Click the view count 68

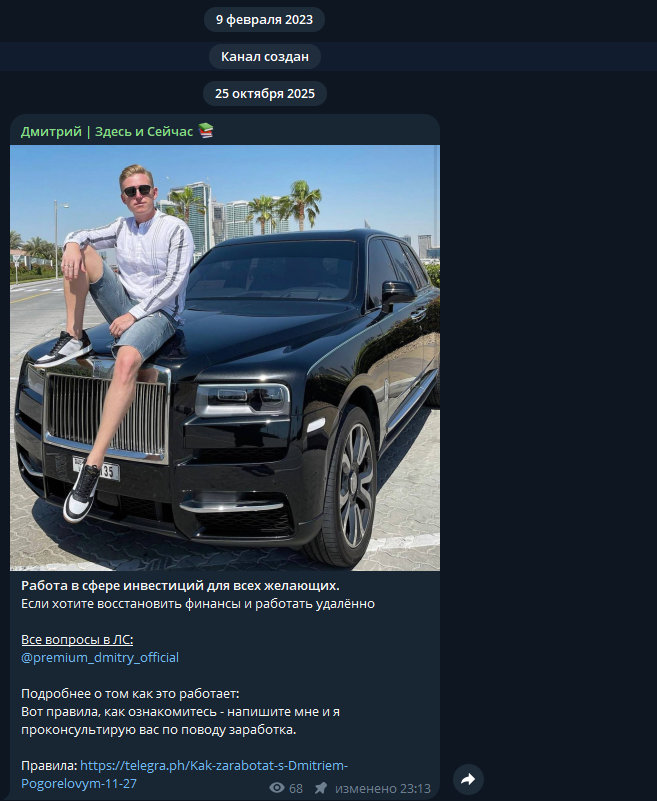pos(296,789)
